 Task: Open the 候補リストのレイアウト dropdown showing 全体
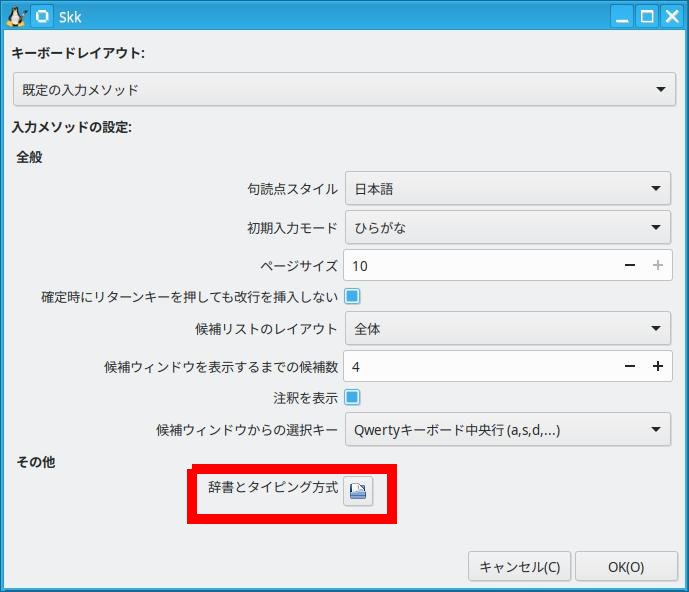[x=508, y=328]
